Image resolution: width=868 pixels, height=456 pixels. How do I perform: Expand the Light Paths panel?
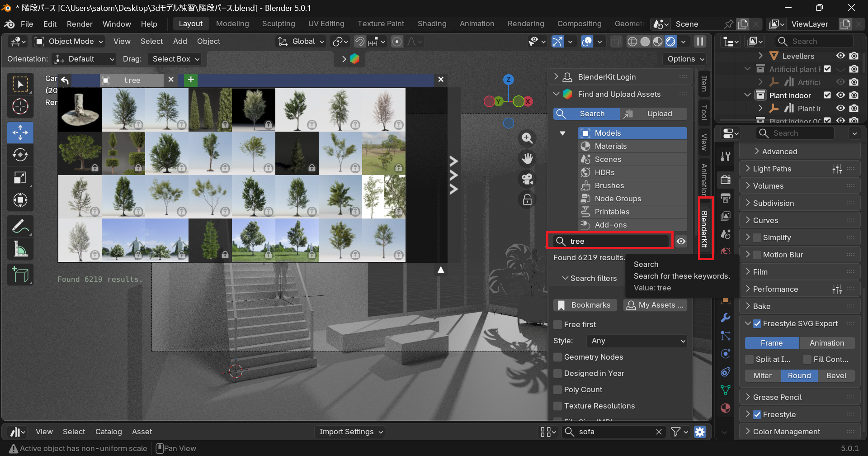point(772,169)
